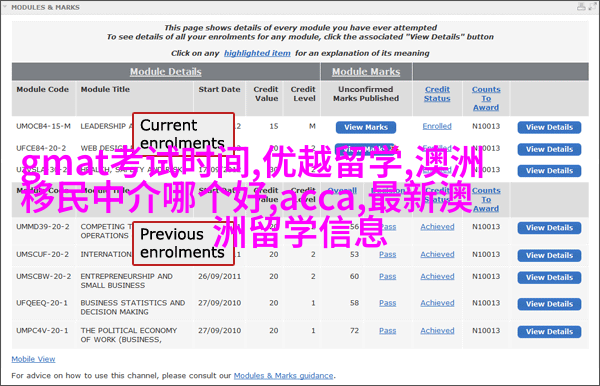Screen dimensions: 600x386
Task: Click the module code UMSCUF-20-2
Action: [42, 254]
